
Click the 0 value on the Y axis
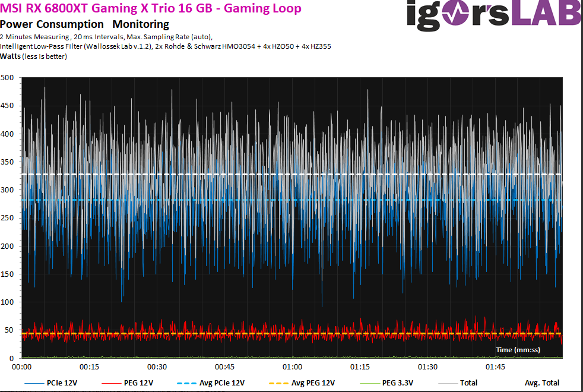tap(11, 359)
